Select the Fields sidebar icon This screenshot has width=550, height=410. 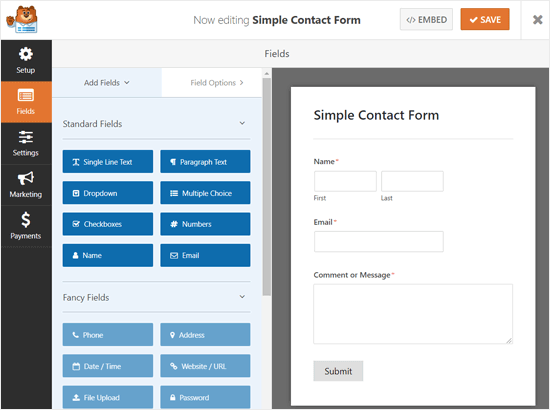pos(26,102)
